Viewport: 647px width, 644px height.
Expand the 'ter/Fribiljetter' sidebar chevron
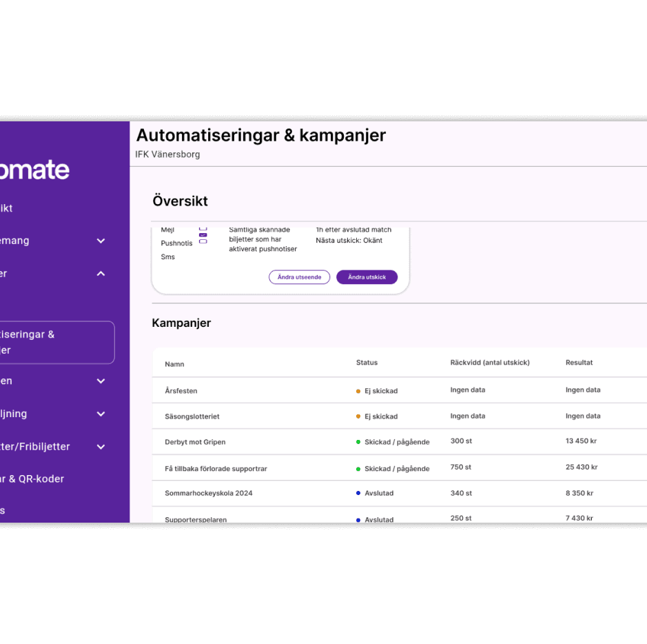tap(101, 447)
